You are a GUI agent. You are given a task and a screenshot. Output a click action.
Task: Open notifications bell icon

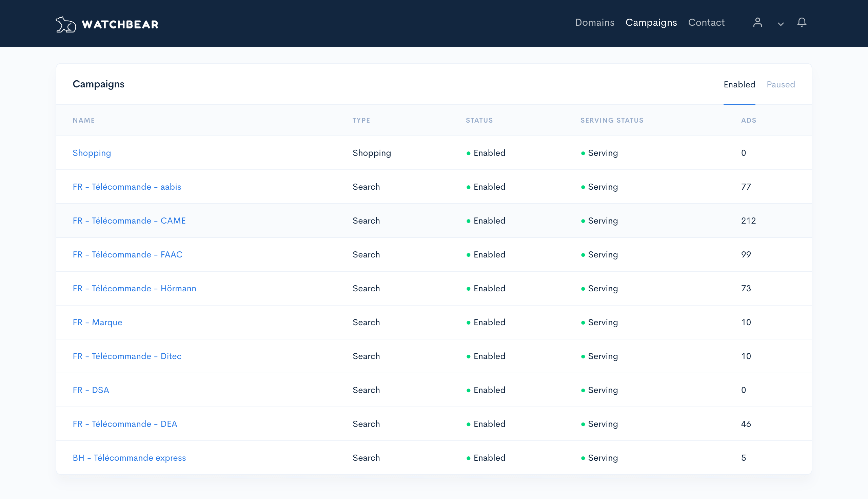pos(802,23)
